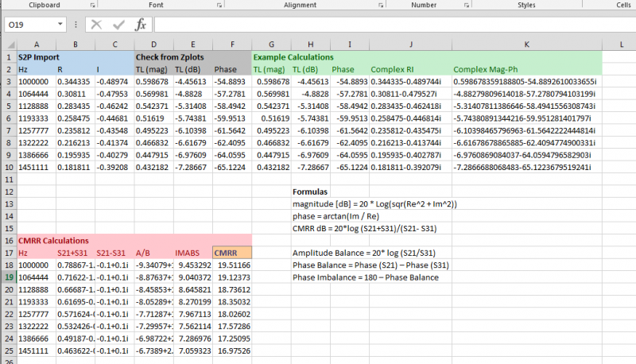This screenshot has width=636, height=364.
Task: Select column D header
Action: (153, 45)
